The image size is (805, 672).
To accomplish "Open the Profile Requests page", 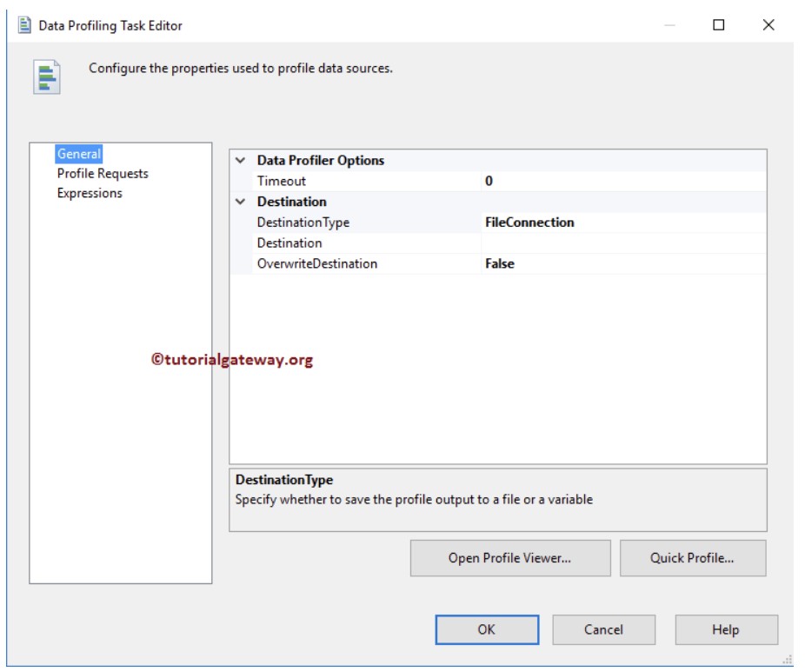I will point(103,174).
